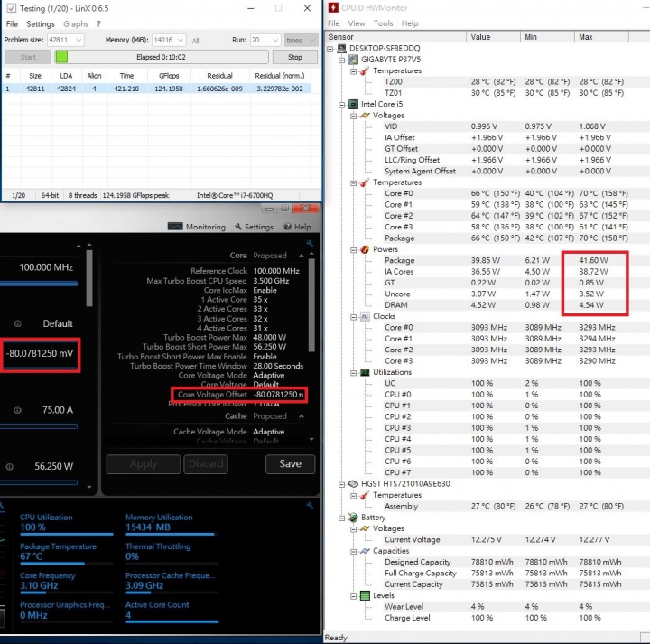This screenshot has width=650, height=644.
Task: Click the GIGABYTE P37V5 motherboard icon
Action: click(x=353, y=60)
